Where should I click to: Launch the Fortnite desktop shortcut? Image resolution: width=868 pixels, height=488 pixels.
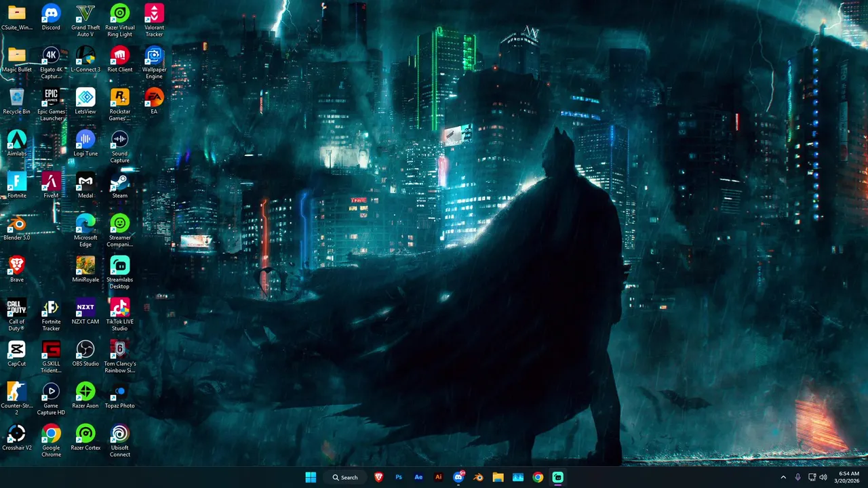click(x=17, y=186)
